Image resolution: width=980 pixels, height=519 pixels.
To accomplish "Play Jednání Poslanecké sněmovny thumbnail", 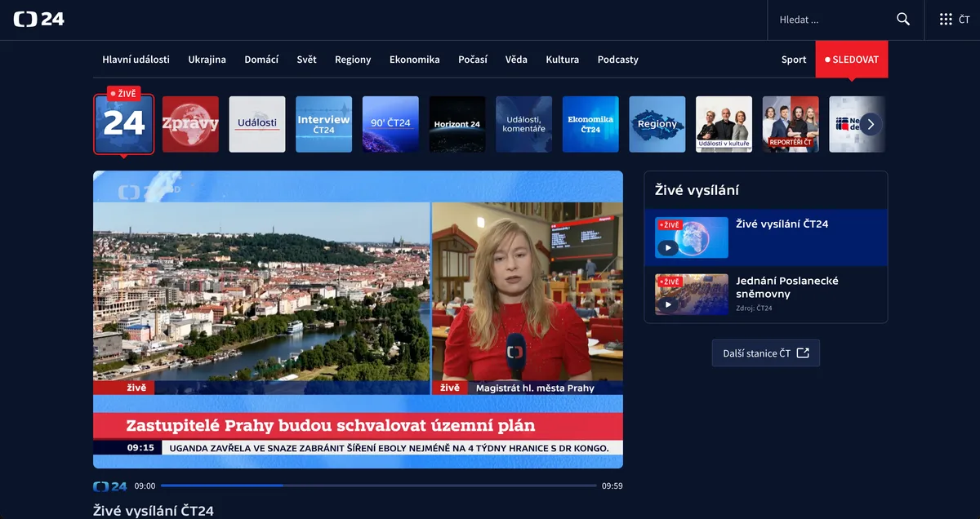I will point(692,295).
